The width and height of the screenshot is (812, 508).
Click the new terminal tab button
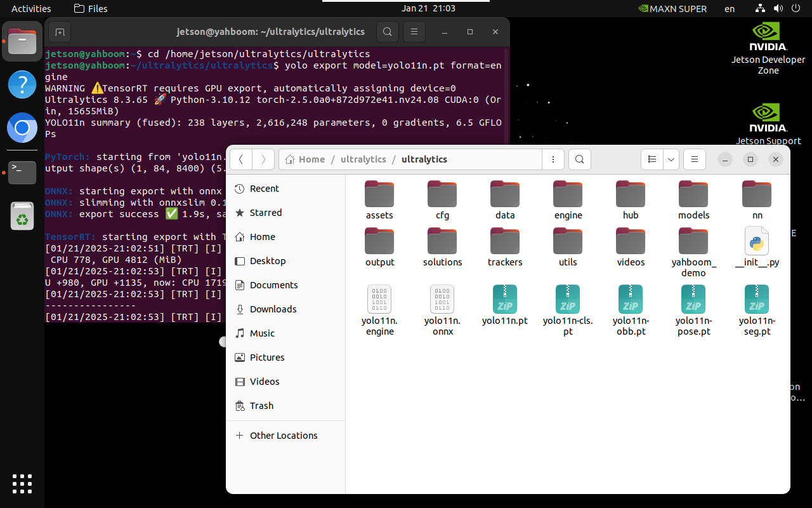pyautogui.click(x=59, y=32)
